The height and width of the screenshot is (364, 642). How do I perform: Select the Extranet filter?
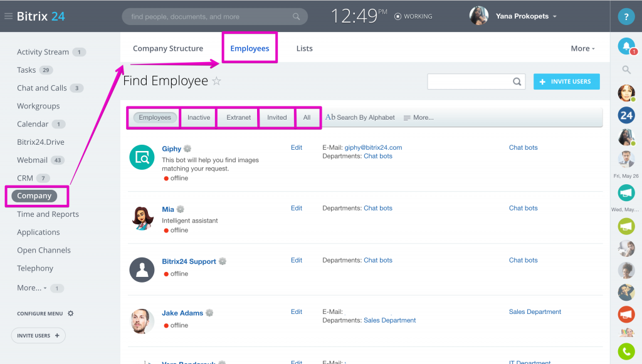[238, 117]
